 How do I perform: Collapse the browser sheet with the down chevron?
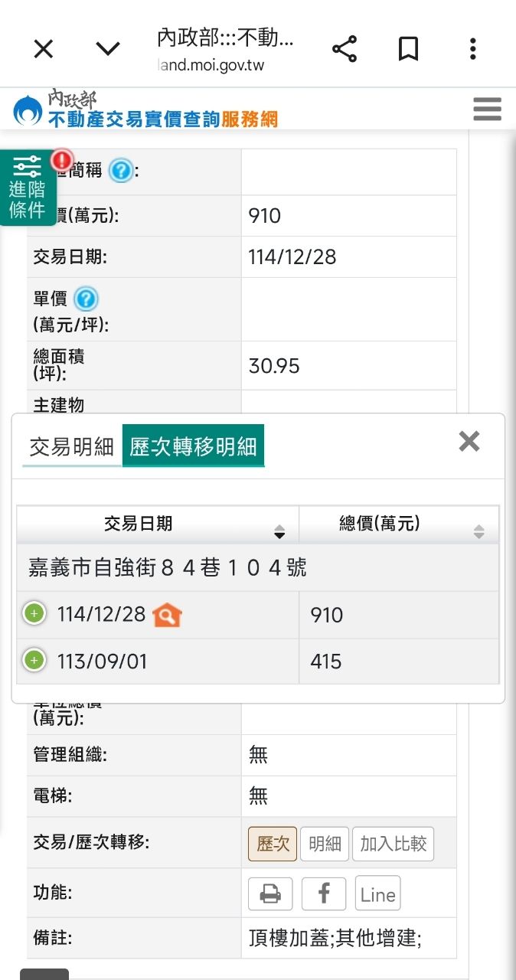coord(108,49)
